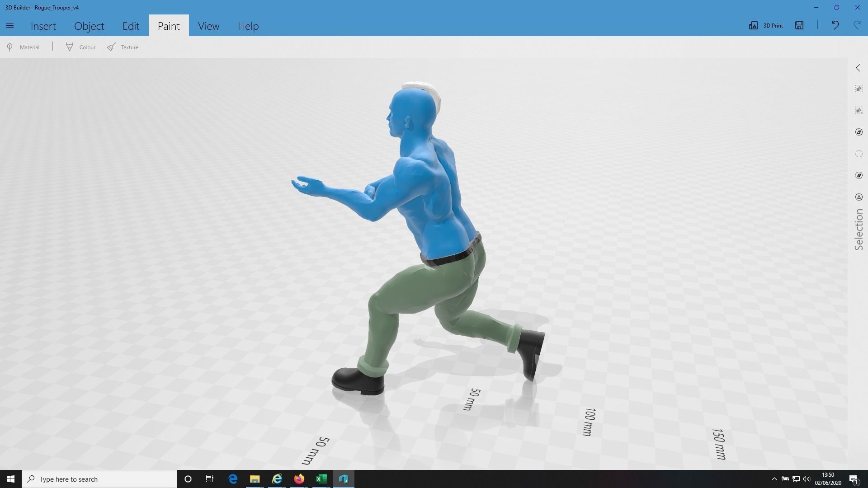Switch to the Object tab

(x=89, y=26)
